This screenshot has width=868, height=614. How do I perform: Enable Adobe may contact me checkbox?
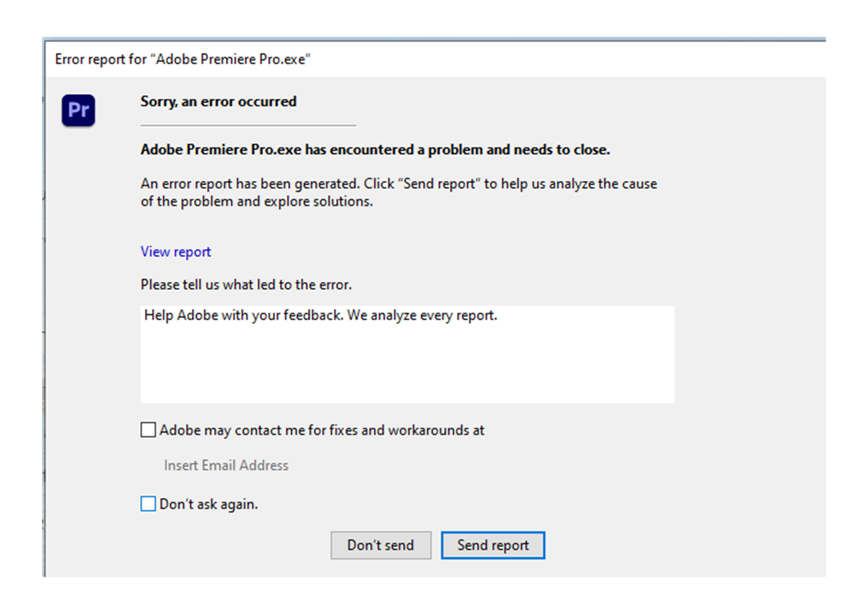click(148, 430)
